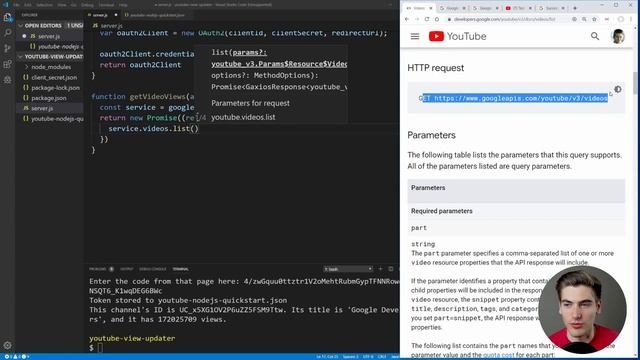Image resolution: width=640 pixels, height=360 pixels.
Task: Click the zoom icon in Chrome's address bar
Action: pyautogui.click(x=584, y=19)
